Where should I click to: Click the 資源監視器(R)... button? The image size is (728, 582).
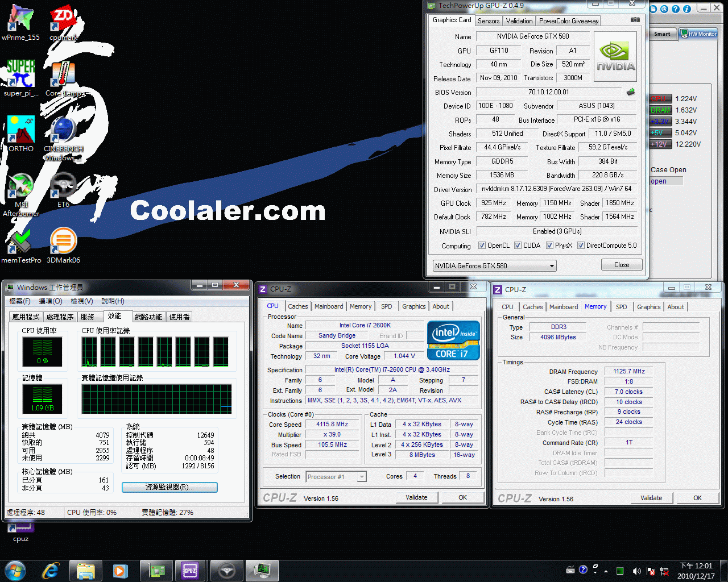click(x=169, y=487)
